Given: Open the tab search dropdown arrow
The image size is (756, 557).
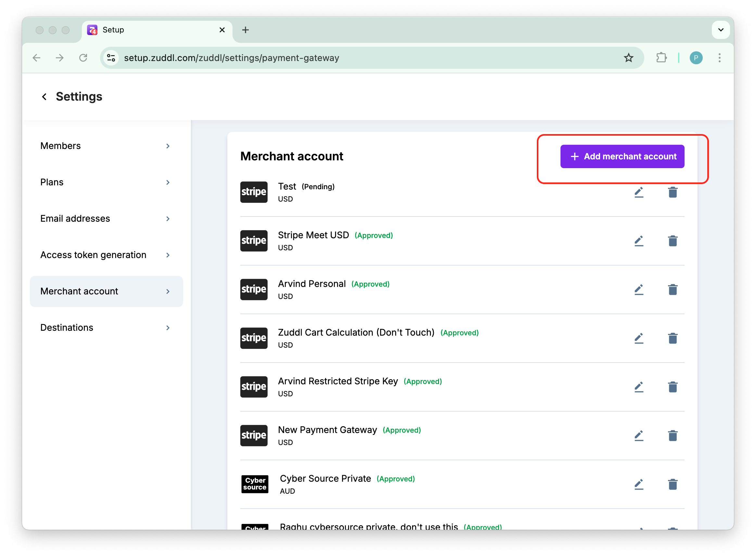Looking at the screenshot, I should 721,30.
